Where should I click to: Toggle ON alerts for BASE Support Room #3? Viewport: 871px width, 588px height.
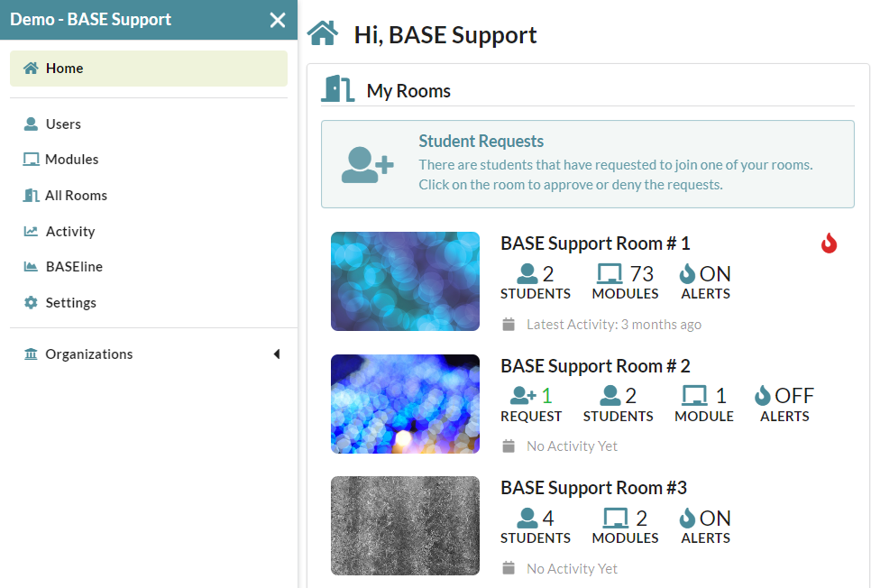(x=705, y=527)
